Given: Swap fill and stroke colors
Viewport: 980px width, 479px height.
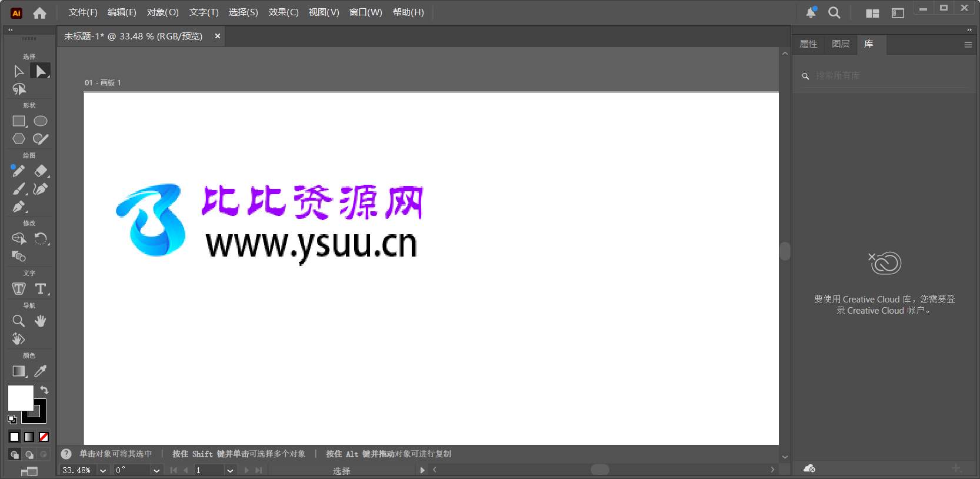Looking at the screenshot, I should coord(44,390).
